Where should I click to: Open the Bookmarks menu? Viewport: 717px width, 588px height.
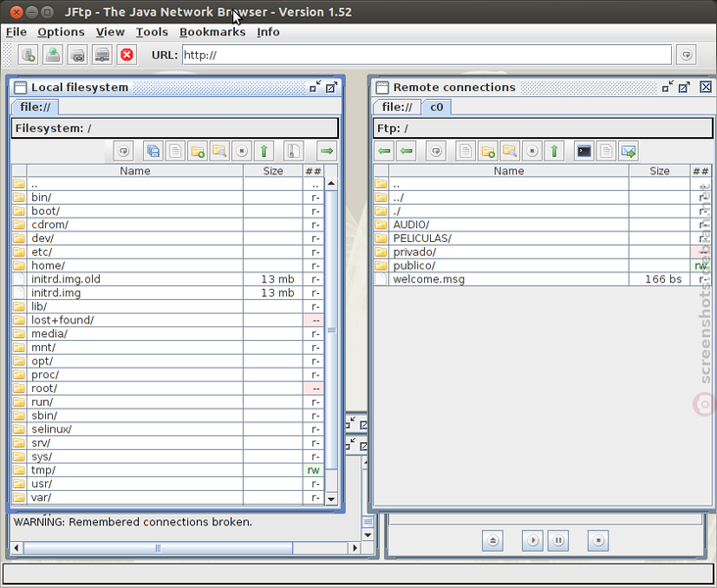click(213, 32)
